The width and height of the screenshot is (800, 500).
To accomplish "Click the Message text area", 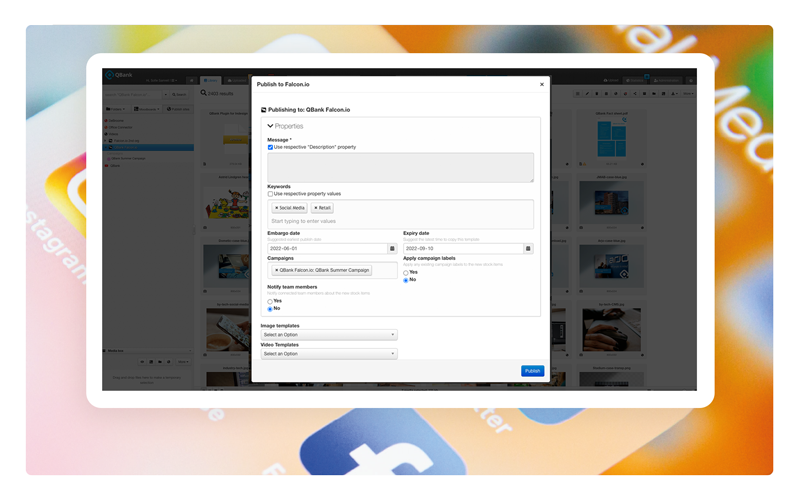I will click(401, 167).
